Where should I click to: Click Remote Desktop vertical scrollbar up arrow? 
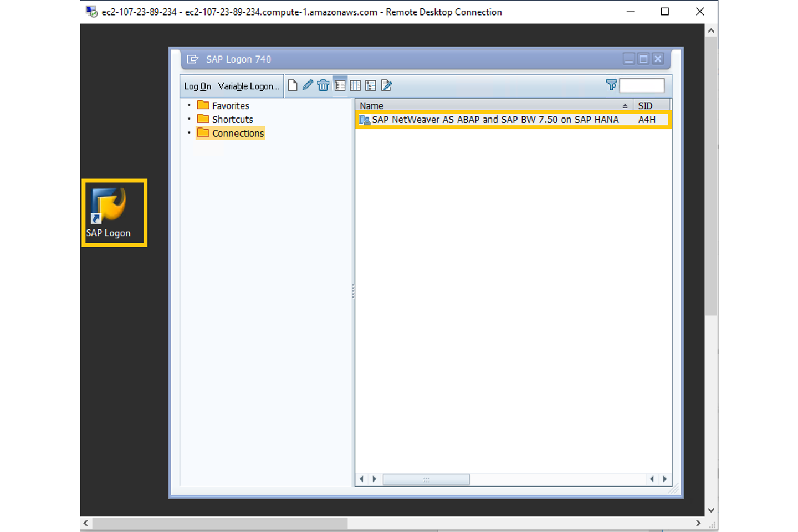[x=711, y=31]
